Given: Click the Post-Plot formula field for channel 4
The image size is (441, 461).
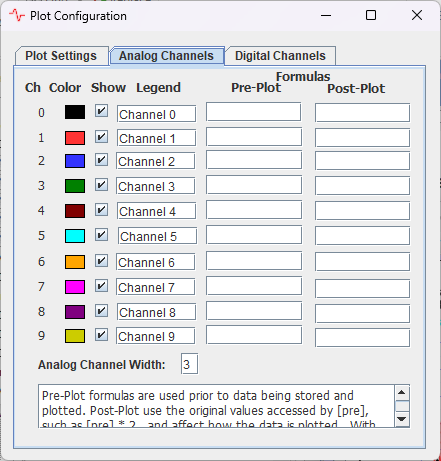Looking at the screenshot, I should coord(362,211).
